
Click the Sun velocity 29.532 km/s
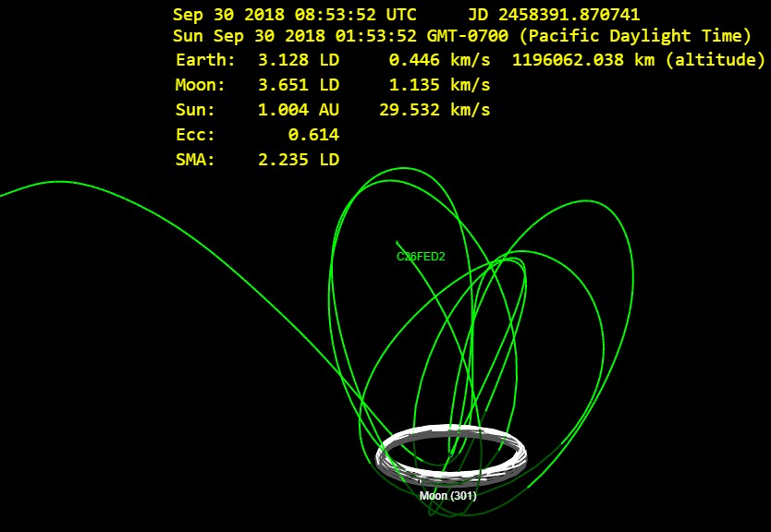pyautogui.click(x=434, y=110)
